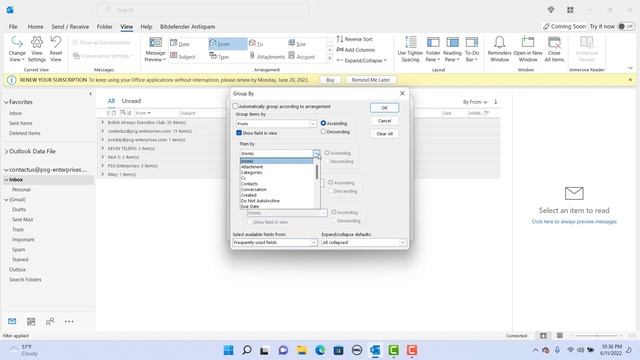Open the Folder ribbon tab
The image size is (640, 360).
[x=104, y=27]
